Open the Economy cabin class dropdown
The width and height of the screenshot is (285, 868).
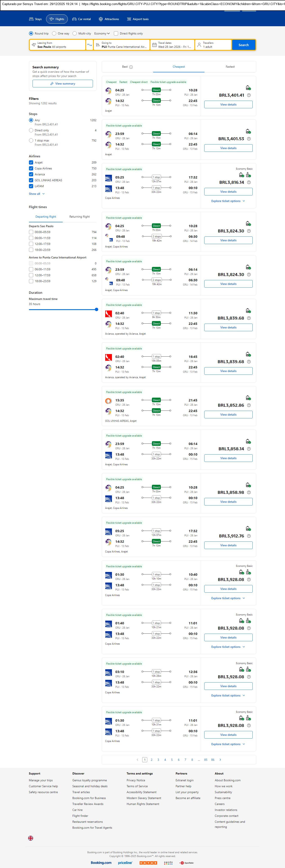pos(102,33)
